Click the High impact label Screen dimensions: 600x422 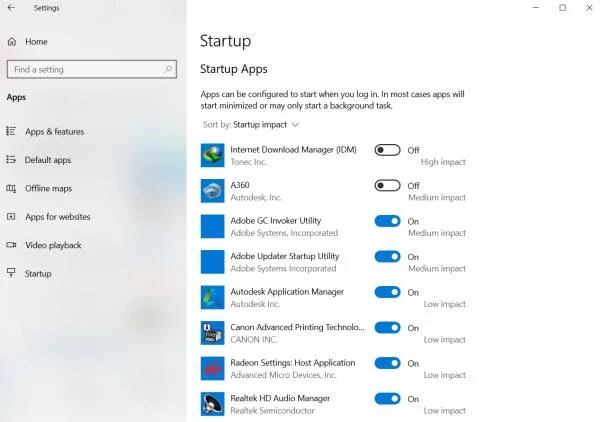443,162
